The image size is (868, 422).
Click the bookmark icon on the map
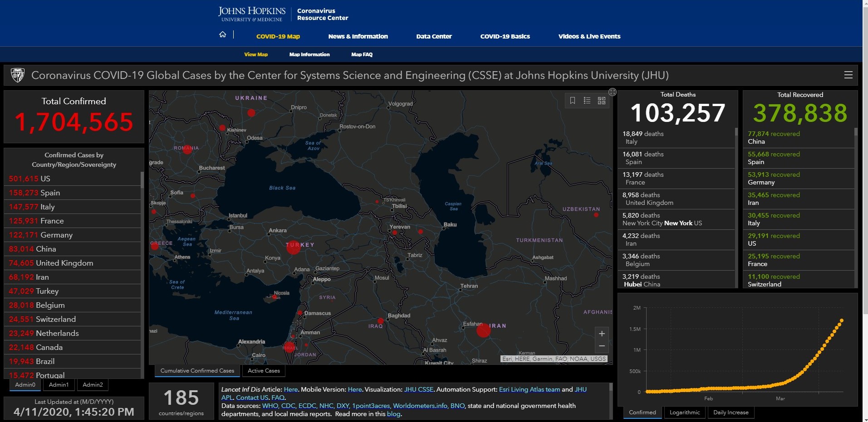point(573,101)
